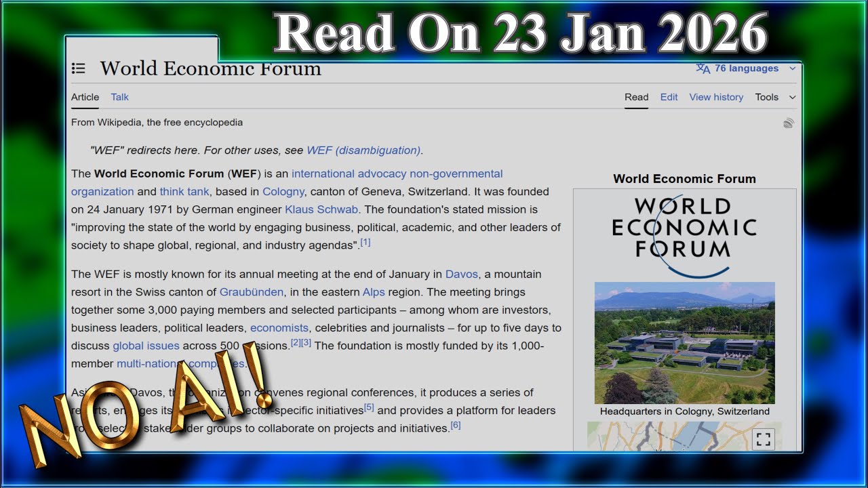This screenshot has height=488, width=868.
Task: Click the World Economic Forum page title
Action: click(211, 68)
